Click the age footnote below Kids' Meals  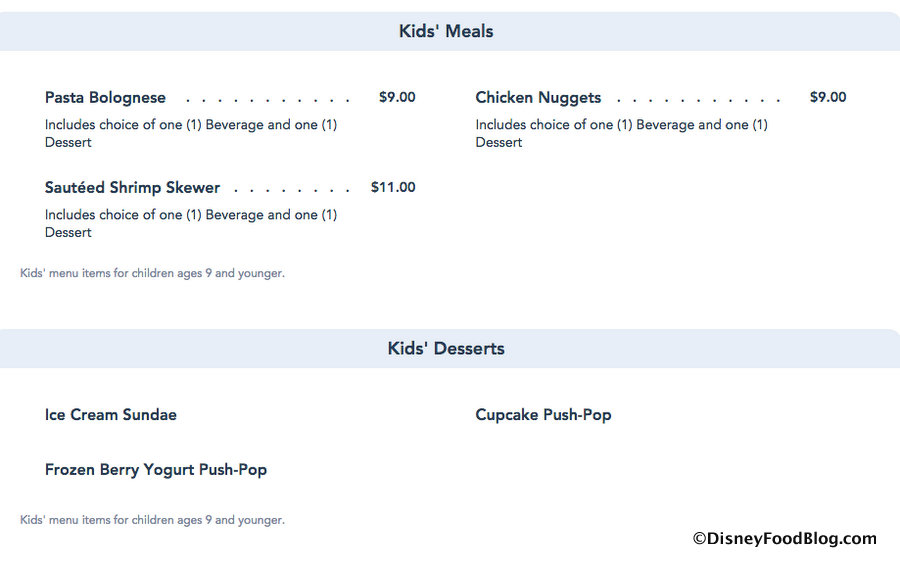152,273
